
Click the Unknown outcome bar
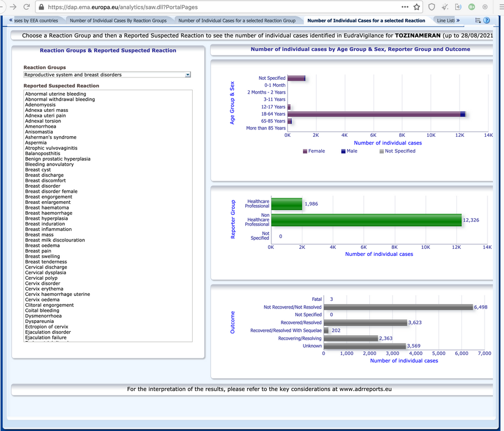coord(365,346)
